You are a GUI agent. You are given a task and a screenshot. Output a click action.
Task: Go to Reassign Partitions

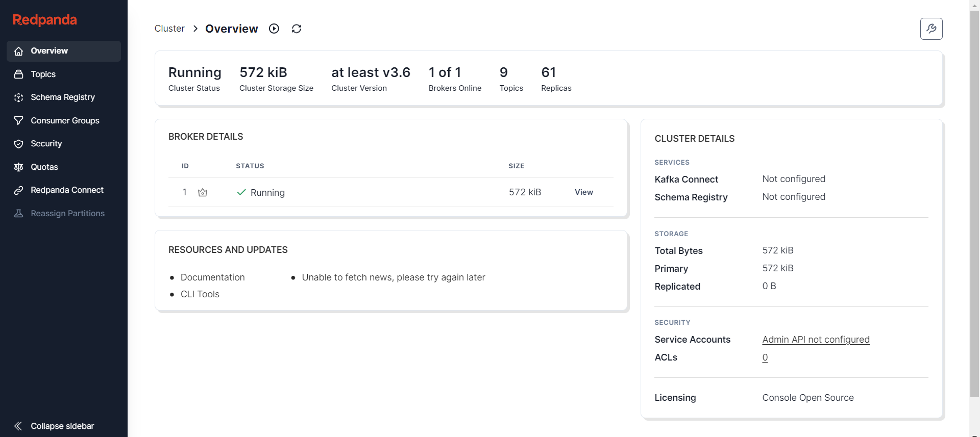click(67, 213)
